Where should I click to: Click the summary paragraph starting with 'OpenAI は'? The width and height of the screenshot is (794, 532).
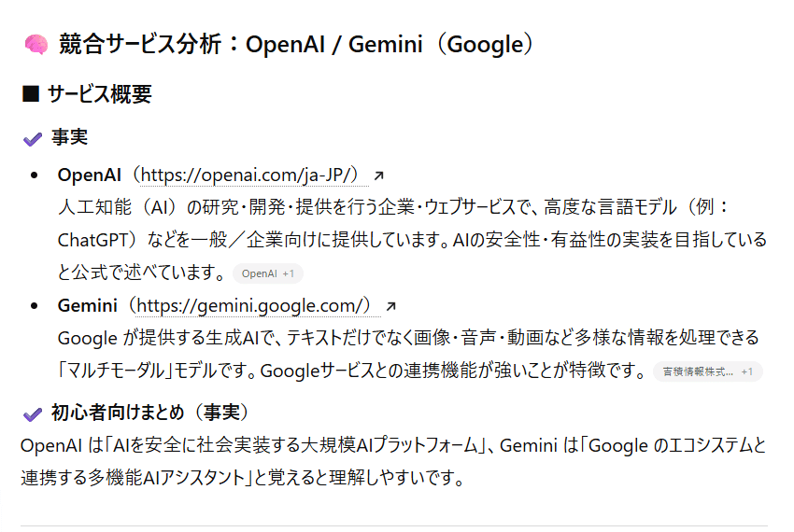[x=392, y=462]
